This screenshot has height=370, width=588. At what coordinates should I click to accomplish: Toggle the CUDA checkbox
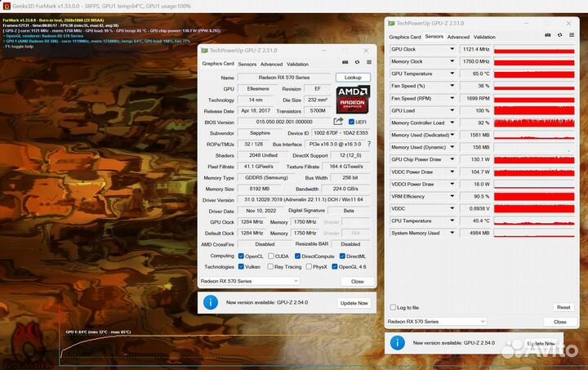point(271,256)
